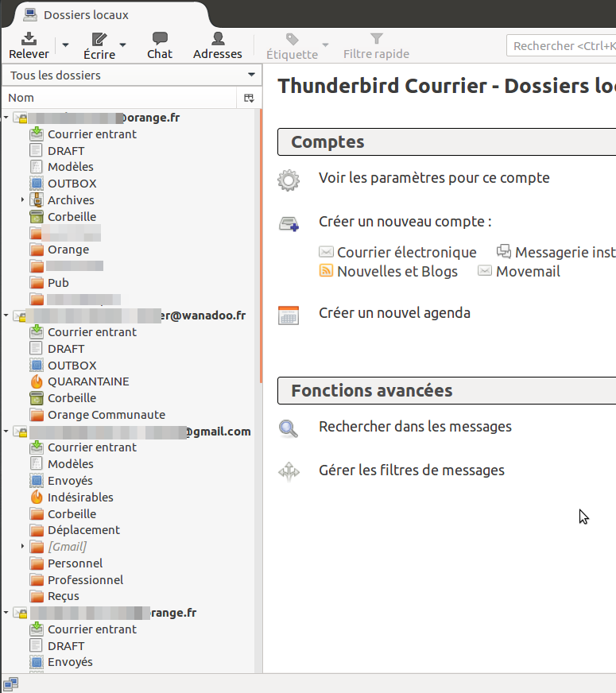Viewport: 616px width, 693px height.
Task: Open the Étiquette dropdown arrow
Action: click(325, 45)
